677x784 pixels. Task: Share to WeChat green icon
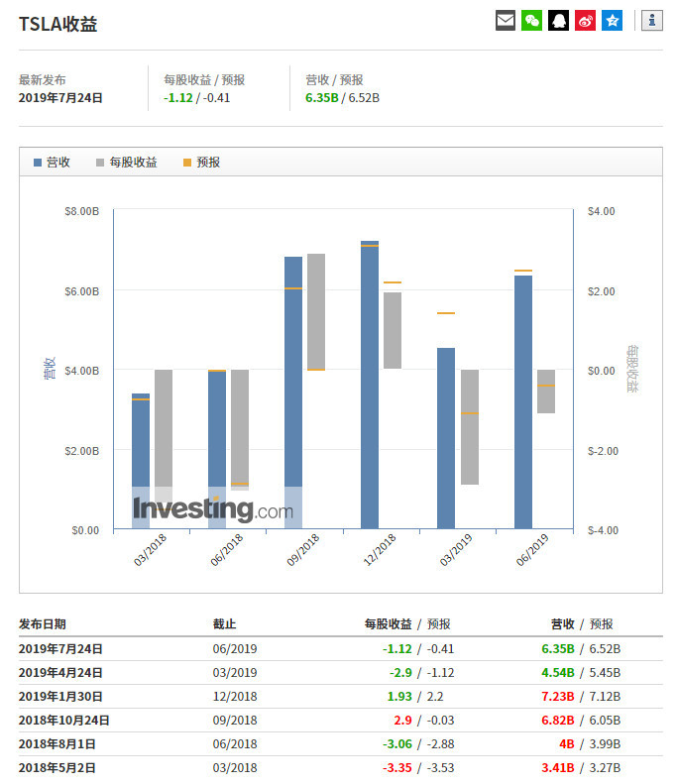click(532, 20)
